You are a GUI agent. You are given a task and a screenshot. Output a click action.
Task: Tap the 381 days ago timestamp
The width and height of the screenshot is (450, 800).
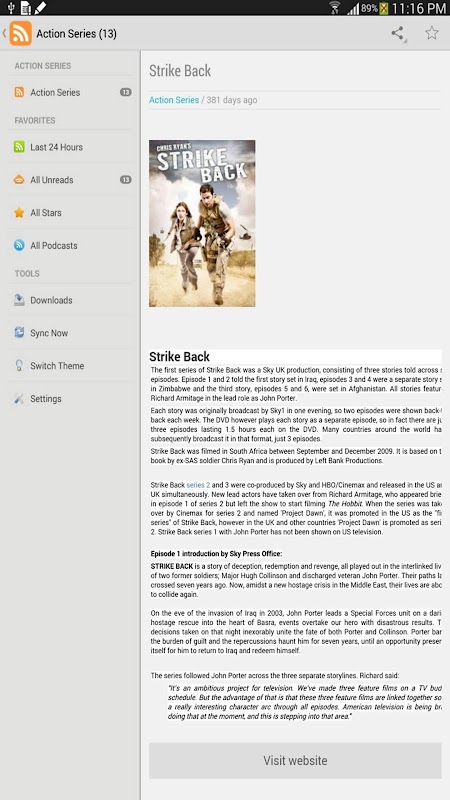[x=232, y=100]
